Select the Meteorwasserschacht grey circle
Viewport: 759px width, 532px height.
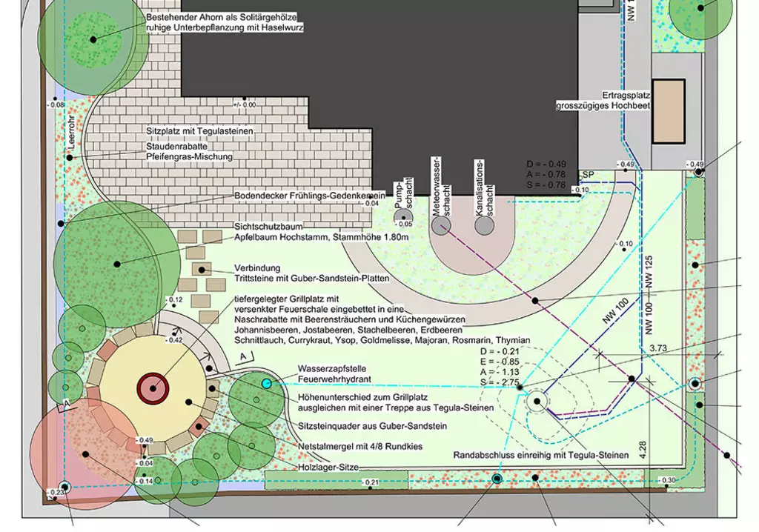click(441, 226)
